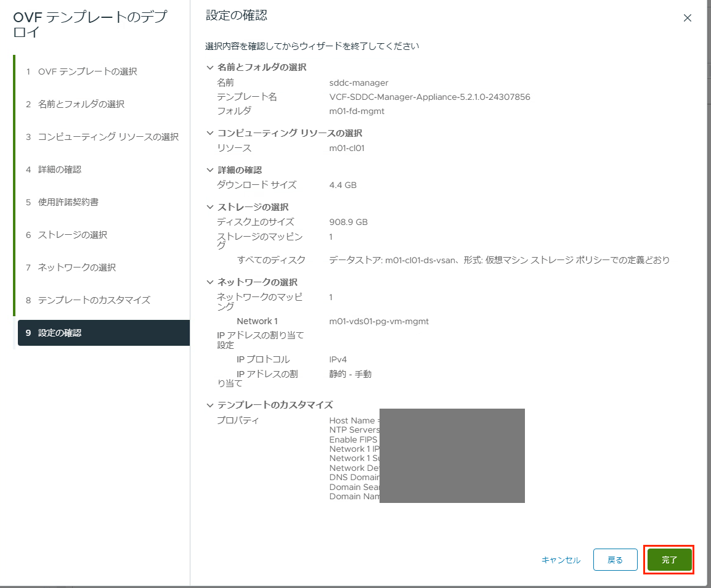Click the 完了 finish button
This screenshot has height=588, width=711.
point(669,560)
